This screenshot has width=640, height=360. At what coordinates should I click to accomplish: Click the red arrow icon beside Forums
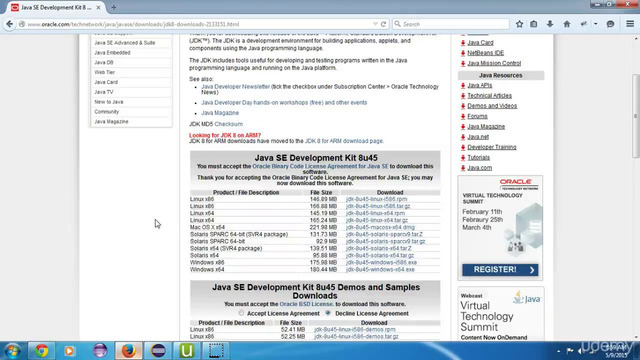click(463, 116)
